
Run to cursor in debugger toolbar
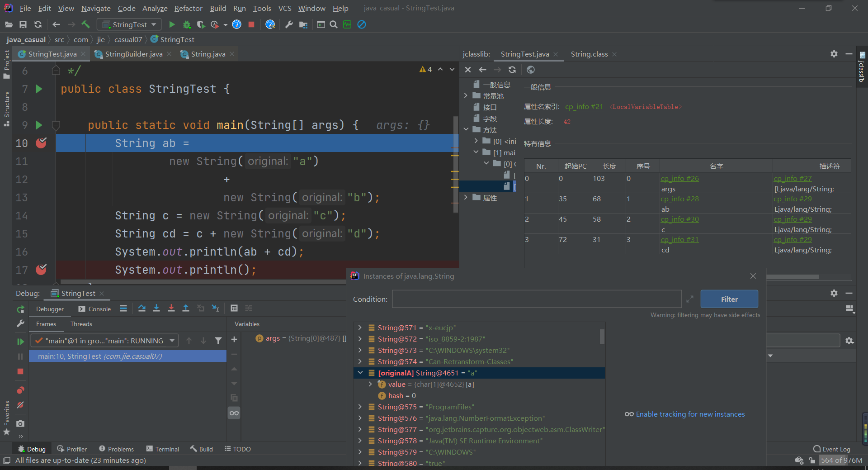[216, 308]
